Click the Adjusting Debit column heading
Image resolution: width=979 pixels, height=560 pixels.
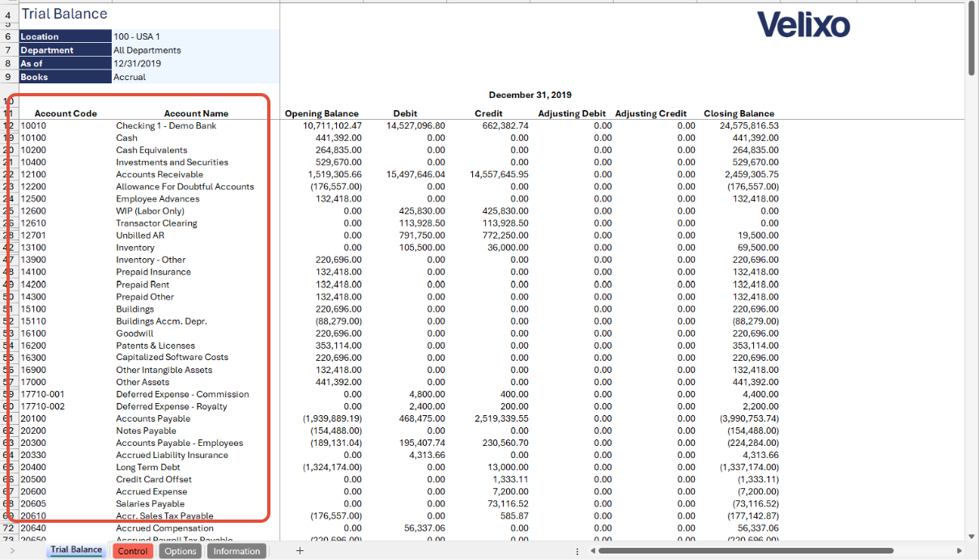tap(571, 113)
